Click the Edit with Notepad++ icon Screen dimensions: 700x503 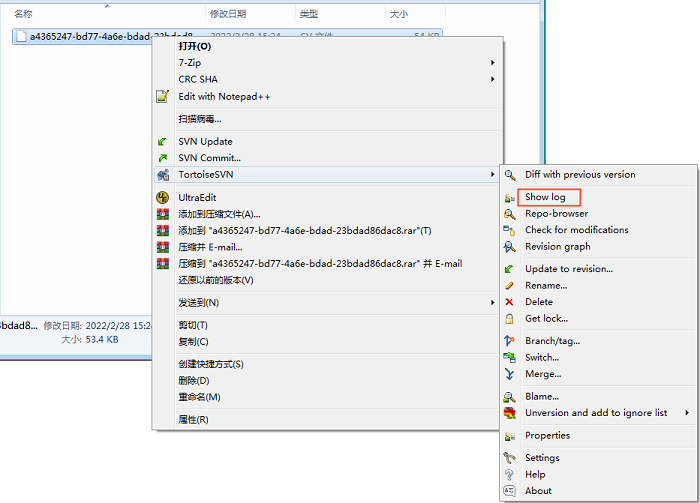pos(162,97)
